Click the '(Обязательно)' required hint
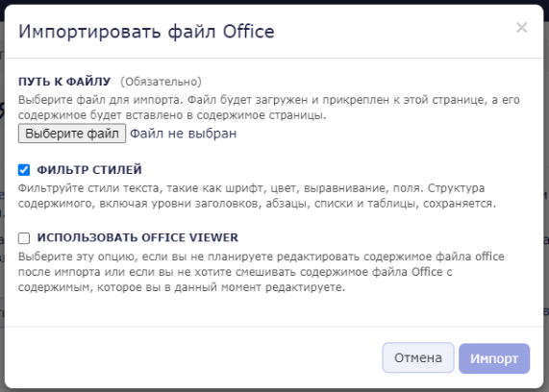The height and width of the screenshot is (392, 549). [162, 82]
